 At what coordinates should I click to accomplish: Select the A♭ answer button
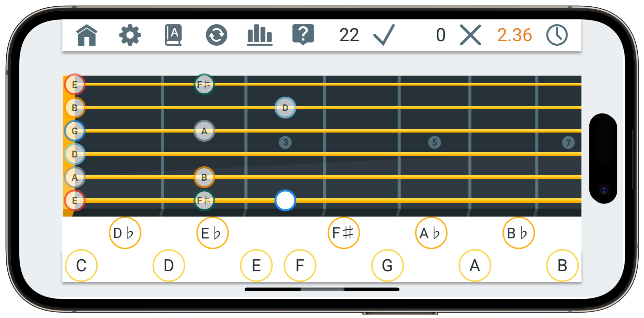[431, 233]
